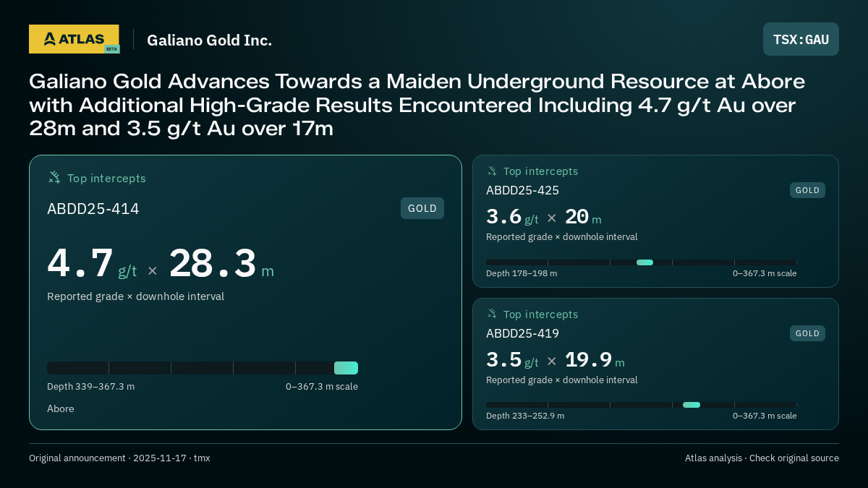
Task: Click the depth bar highlight for 339–367.3 m
Action: click(346, 368)
